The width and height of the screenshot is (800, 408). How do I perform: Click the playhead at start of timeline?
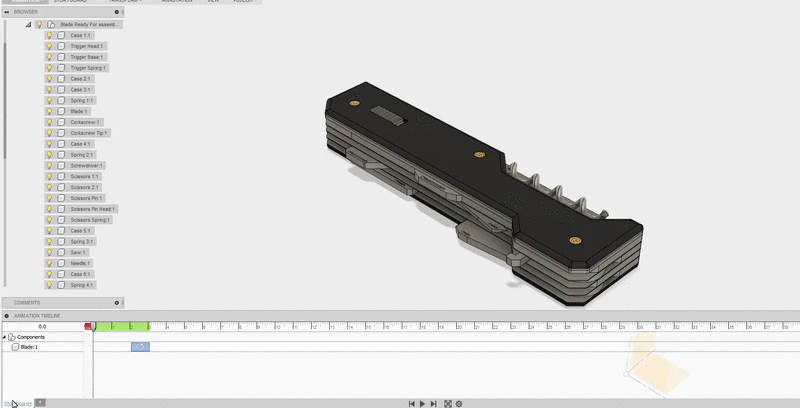93,326
